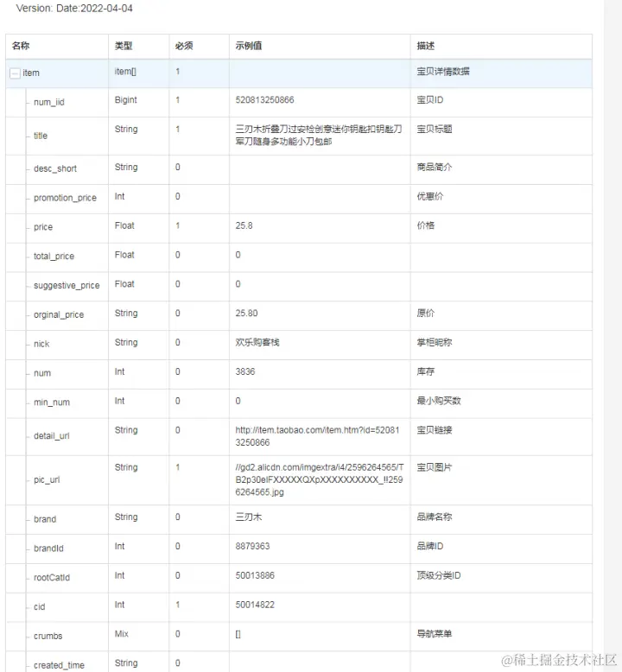Click the rootCatId value 50013886
Viewport: 622px width, 672px height.
pyautogui.click(x=255, y=575)
